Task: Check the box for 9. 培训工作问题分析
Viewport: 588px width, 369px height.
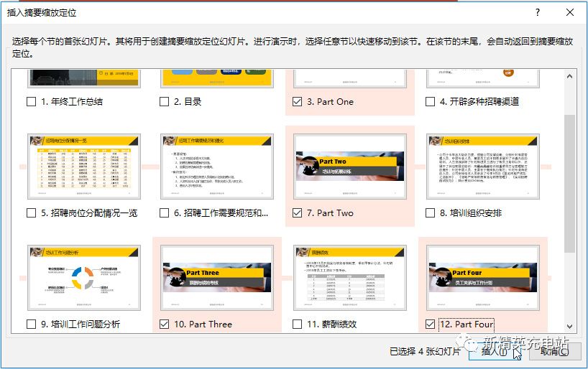Action: coord(32,324)
